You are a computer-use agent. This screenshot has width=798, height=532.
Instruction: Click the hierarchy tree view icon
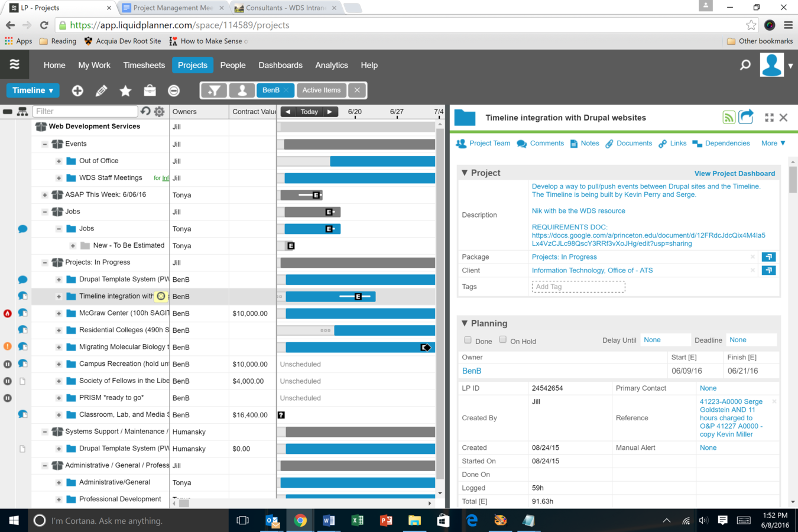pos(22,111)
